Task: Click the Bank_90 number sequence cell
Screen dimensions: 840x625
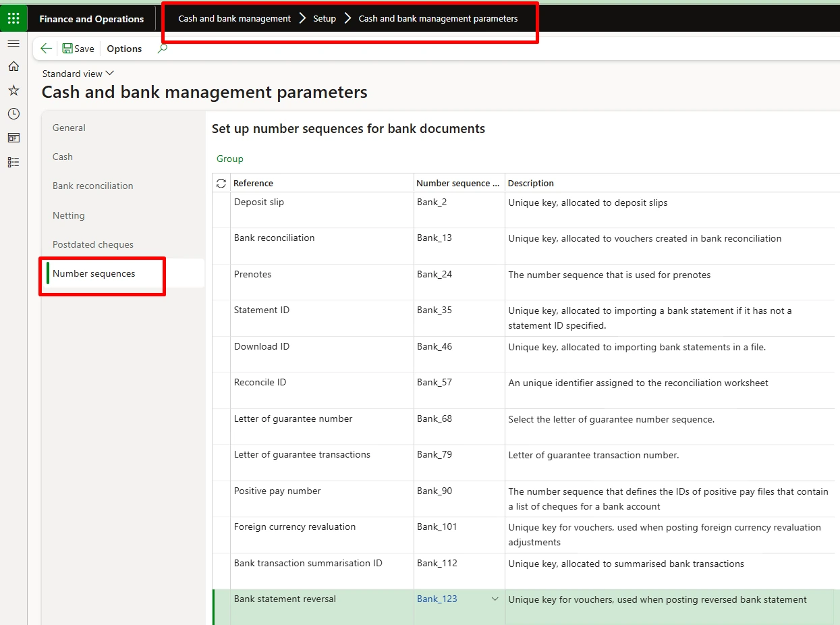Action: tap(459, 499)
